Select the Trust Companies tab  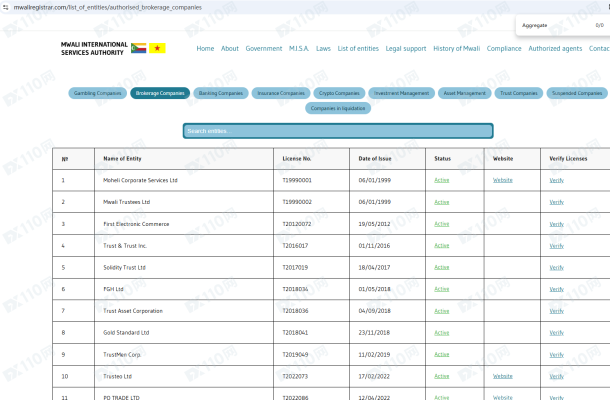click(x=519, y=93)
